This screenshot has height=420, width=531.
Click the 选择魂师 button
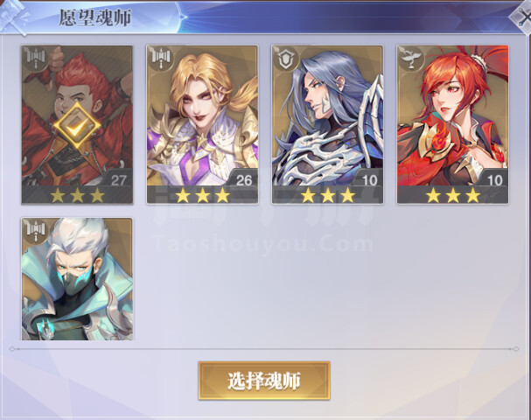click(x=264, y=381)
